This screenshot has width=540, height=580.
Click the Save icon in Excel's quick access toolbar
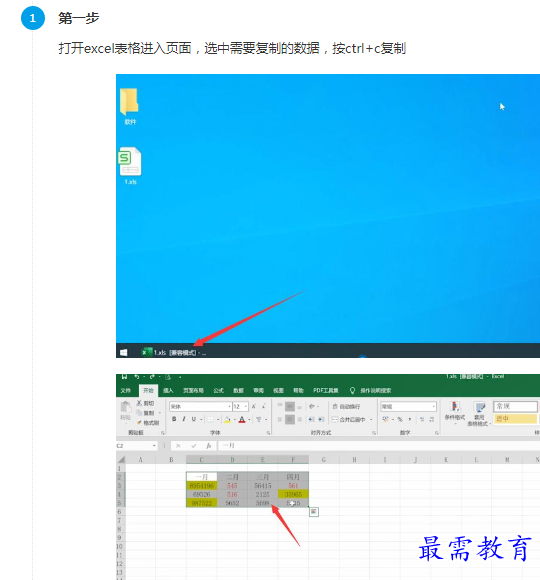pos(124,377)
